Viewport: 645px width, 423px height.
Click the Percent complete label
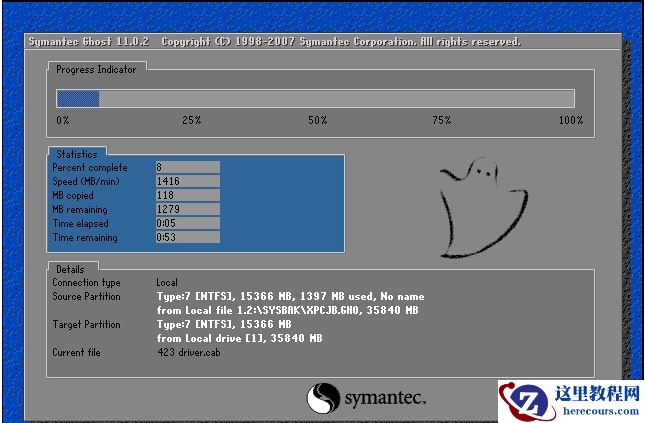click(90, 167)
